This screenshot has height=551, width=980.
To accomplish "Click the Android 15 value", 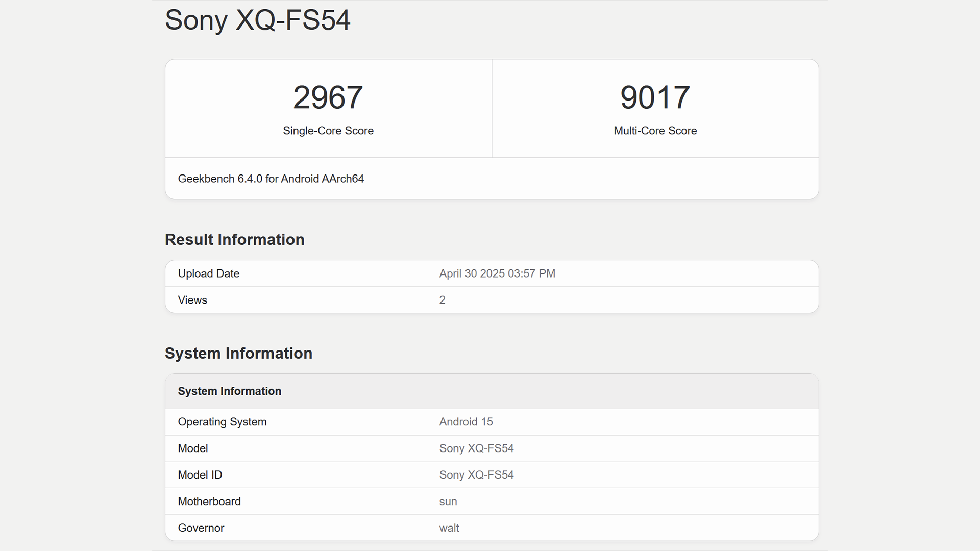I will [465, 422].
